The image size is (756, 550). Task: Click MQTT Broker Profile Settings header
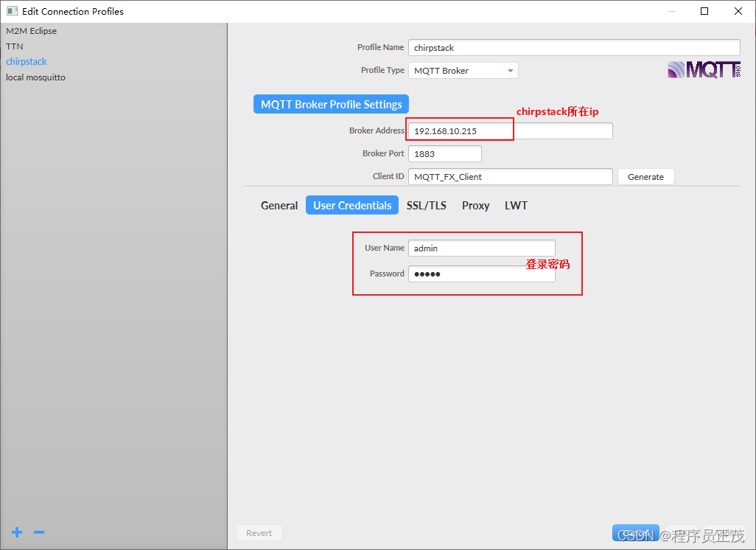pyautogui.click(x=332, y=104)
